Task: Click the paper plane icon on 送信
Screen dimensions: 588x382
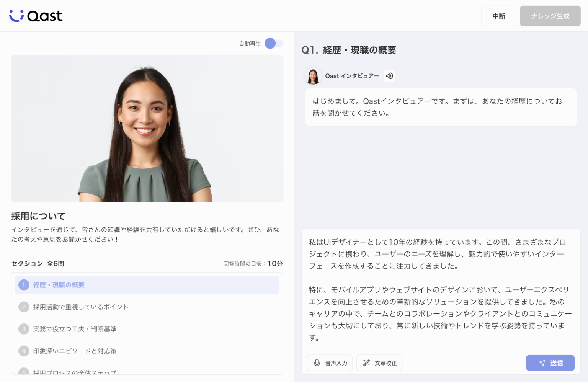Action: 541,363
